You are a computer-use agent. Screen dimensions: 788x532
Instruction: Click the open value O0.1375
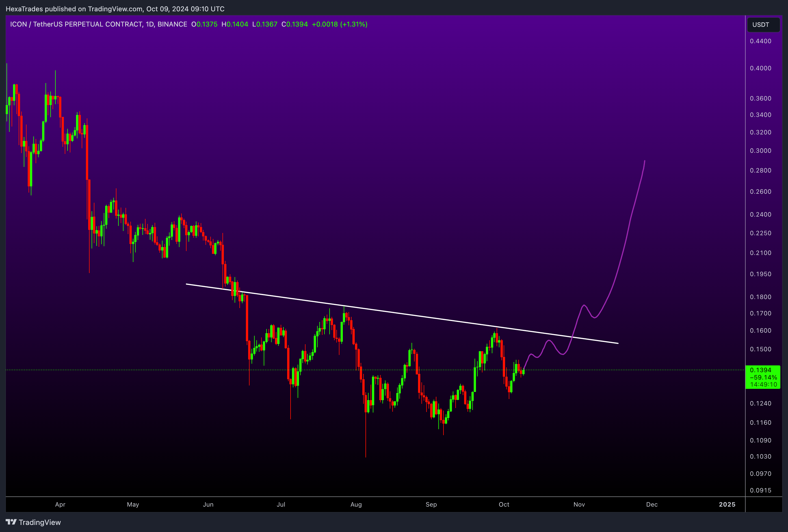tap(204, 24)
